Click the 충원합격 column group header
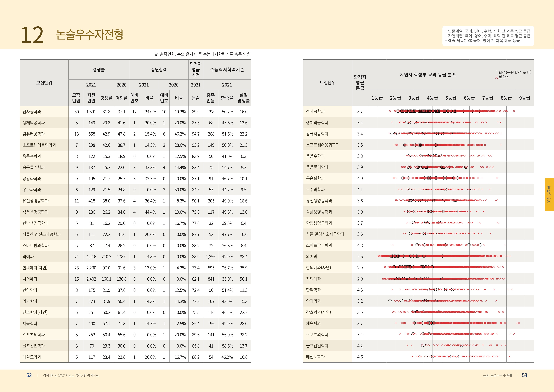554x392 pixels. click(x=159, y=70)
